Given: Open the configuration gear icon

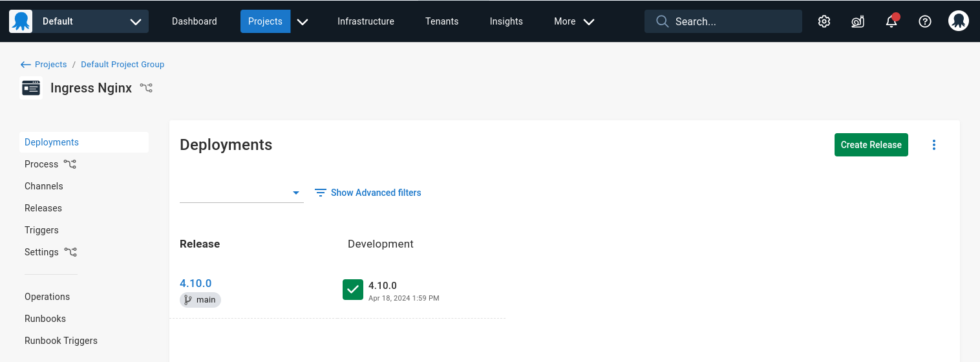Looking at the screenshot, I should tap(824, 21).
